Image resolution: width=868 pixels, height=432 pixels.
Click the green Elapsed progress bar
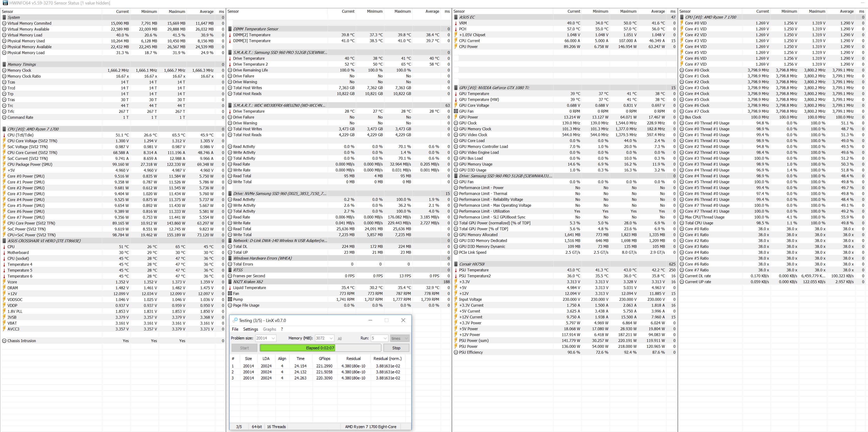[x=320, y=348]
